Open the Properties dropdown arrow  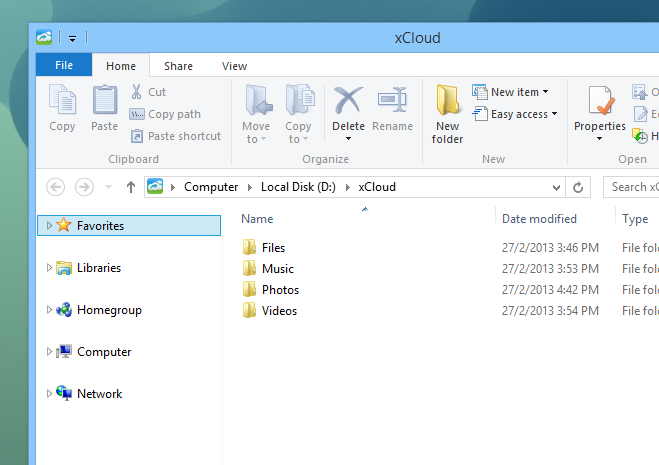tap(599, 139)
